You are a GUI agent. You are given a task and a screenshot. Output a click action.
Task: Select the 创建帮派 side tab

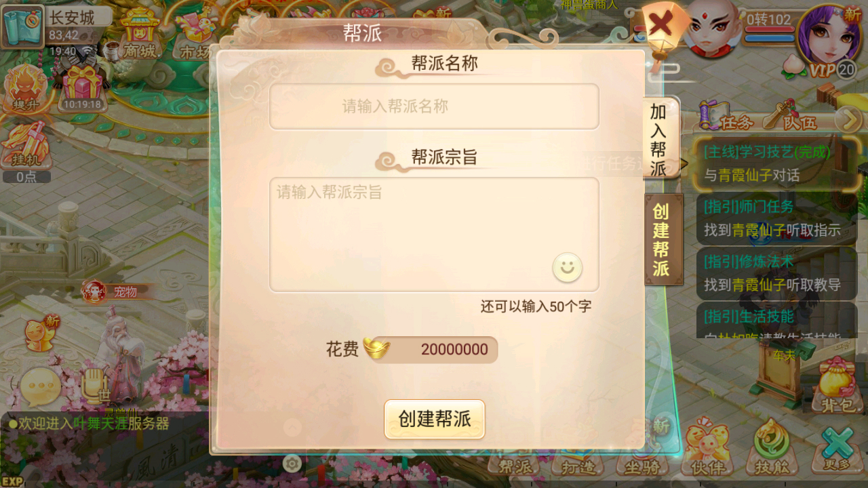[663, 239]
